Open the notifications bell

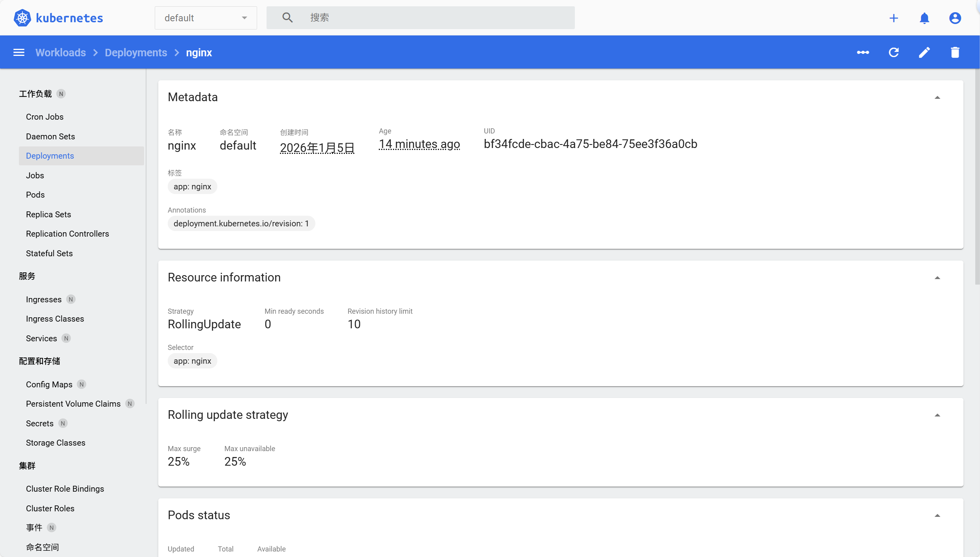click(924, 18)
